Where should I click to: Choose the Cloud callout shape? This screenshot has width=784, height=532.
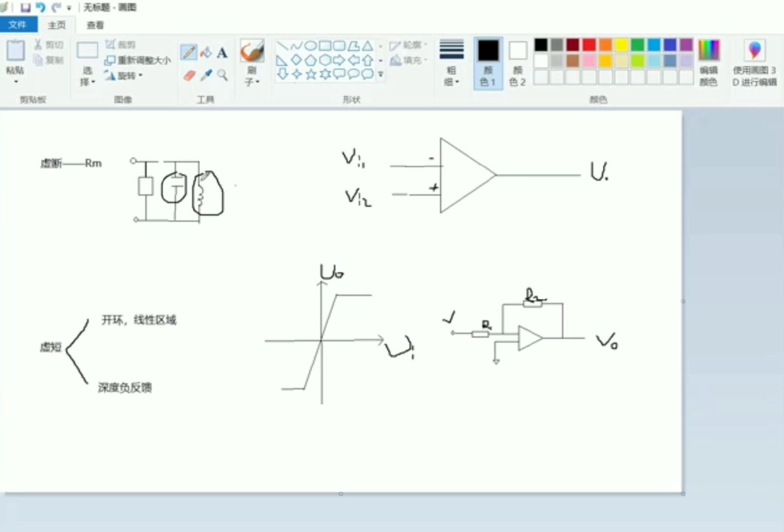coord(368,74)
